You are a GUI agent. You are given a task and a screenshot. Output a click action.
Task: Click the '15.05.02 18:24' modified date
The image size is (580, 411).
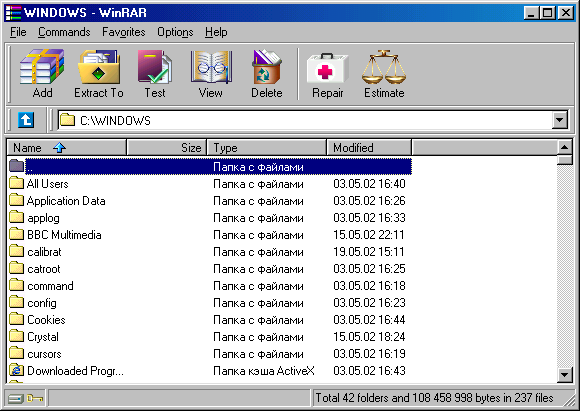coord(369,337)
